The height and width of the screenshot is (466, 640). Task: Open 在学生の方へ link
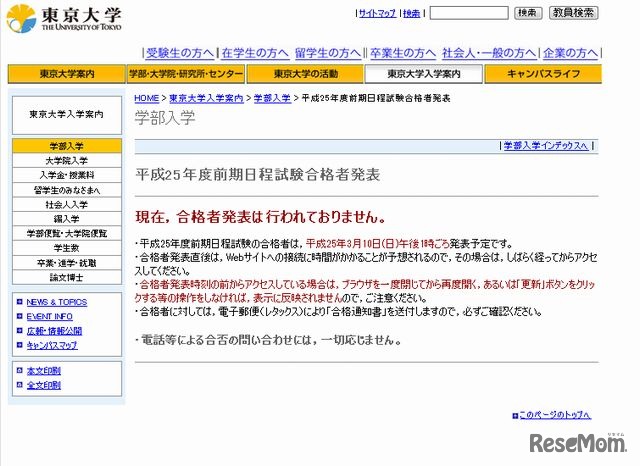255,53
